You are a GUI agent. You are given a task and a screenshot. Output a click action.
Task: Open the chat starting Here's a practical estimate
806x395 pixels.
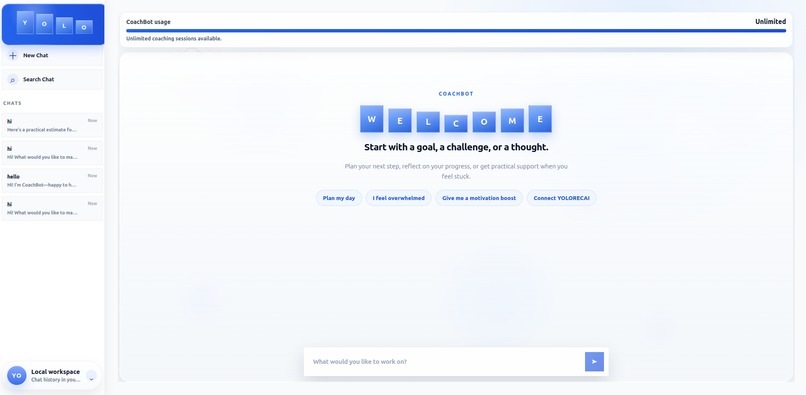[x=52, y=125]
